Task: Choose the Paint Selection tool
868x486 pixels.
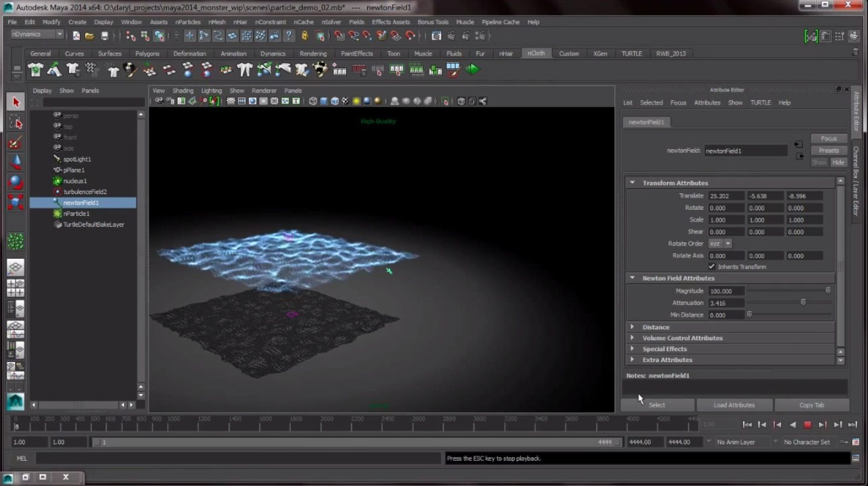Action: 16,142
